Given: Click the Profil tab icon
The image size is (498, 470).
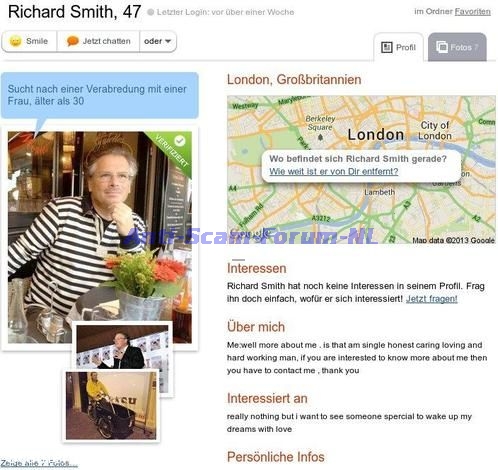Looking at the screenshot, I should tap(387, 47).
